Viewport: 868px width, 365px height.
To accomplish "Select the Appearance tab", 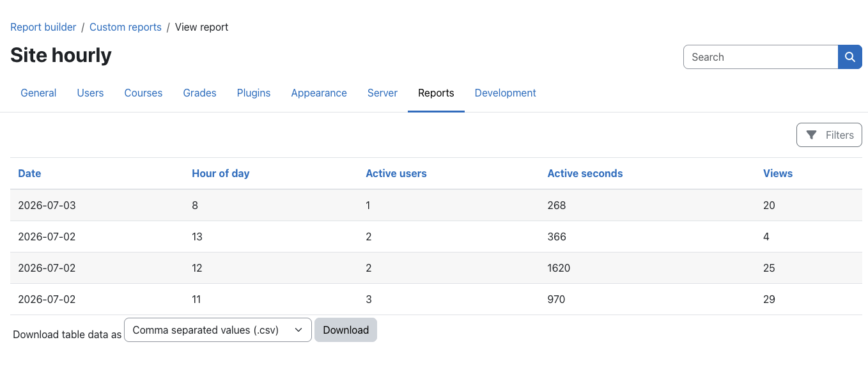I will tap(319, 93).
